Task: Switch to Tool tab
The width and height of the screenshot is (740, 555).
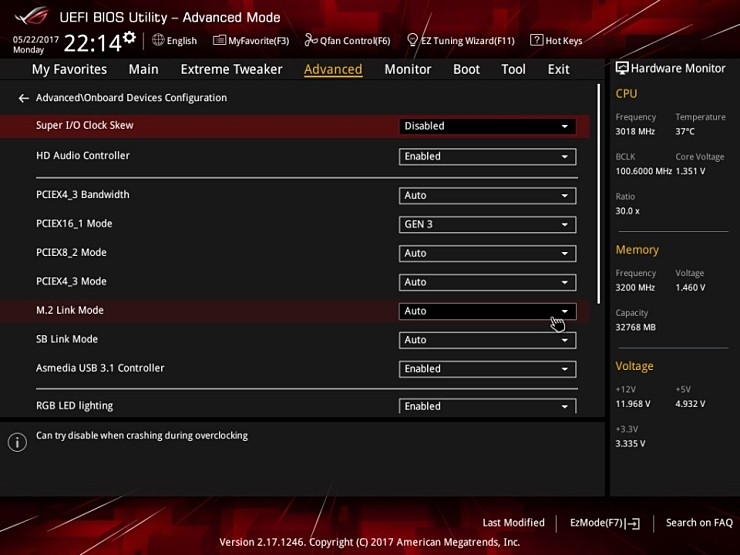Action: click(x=513, y=69)
